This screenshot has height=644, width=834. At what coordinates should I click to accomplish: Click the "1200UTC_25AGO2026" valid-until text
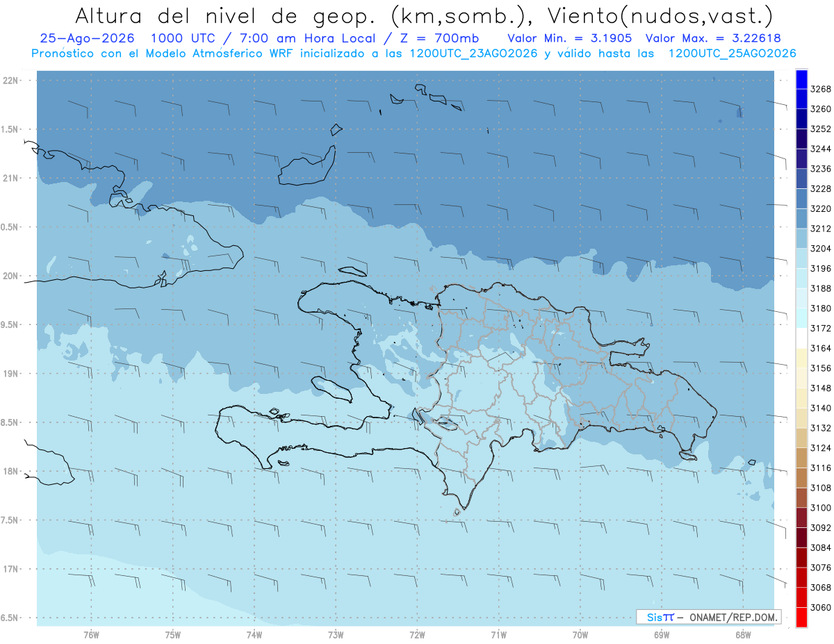[x=732, y=53]
